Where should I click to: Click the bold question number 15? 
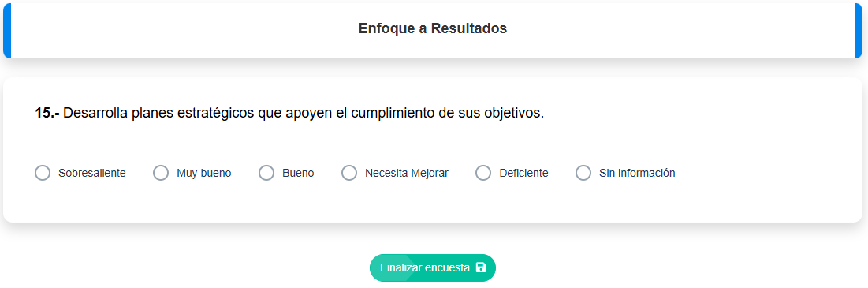coord(47,114)
